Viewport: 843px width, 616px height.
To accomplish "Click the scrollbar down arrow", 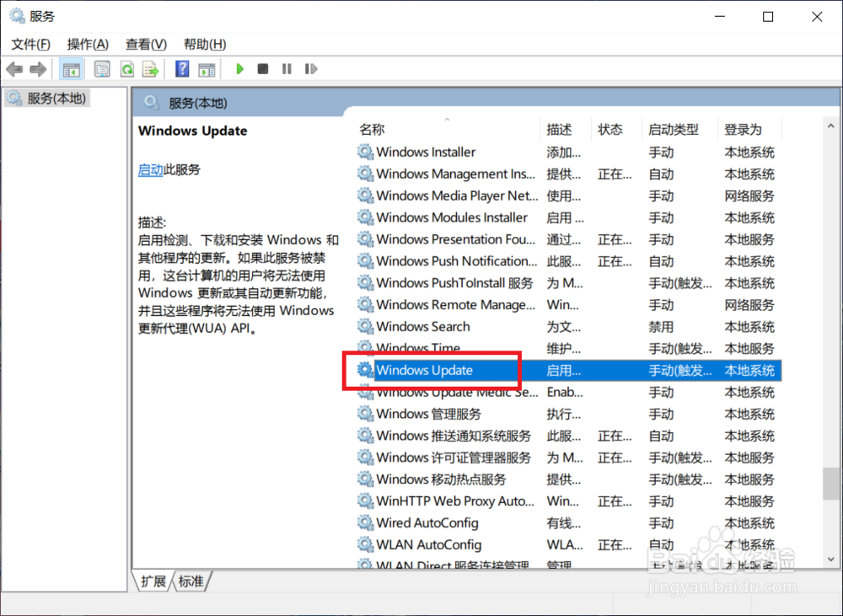I will 830,560.
